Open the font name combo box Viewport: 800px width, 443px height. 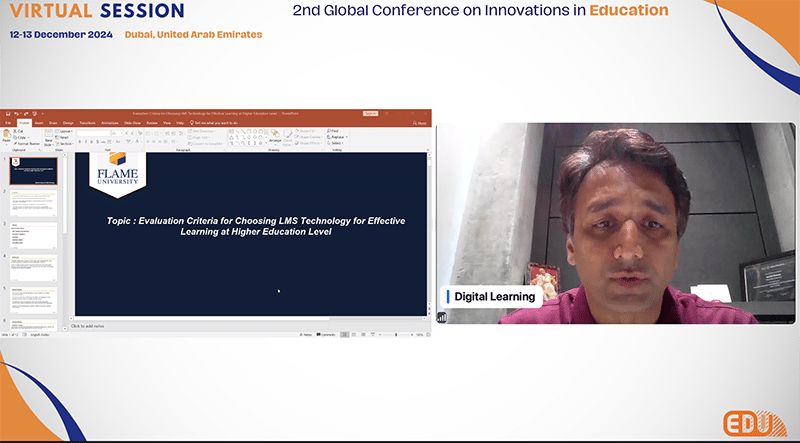click(x=94, y=133)
